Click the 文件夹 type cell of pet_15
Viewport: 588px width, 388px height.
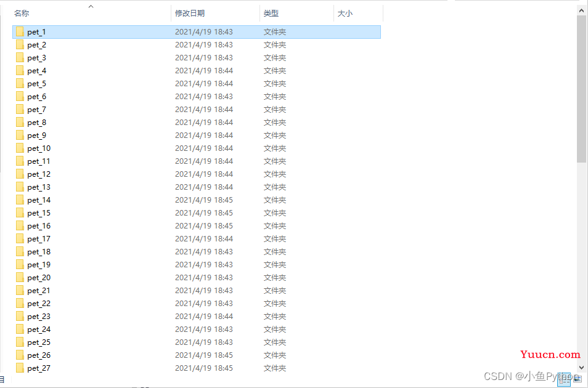pos(274,213)
